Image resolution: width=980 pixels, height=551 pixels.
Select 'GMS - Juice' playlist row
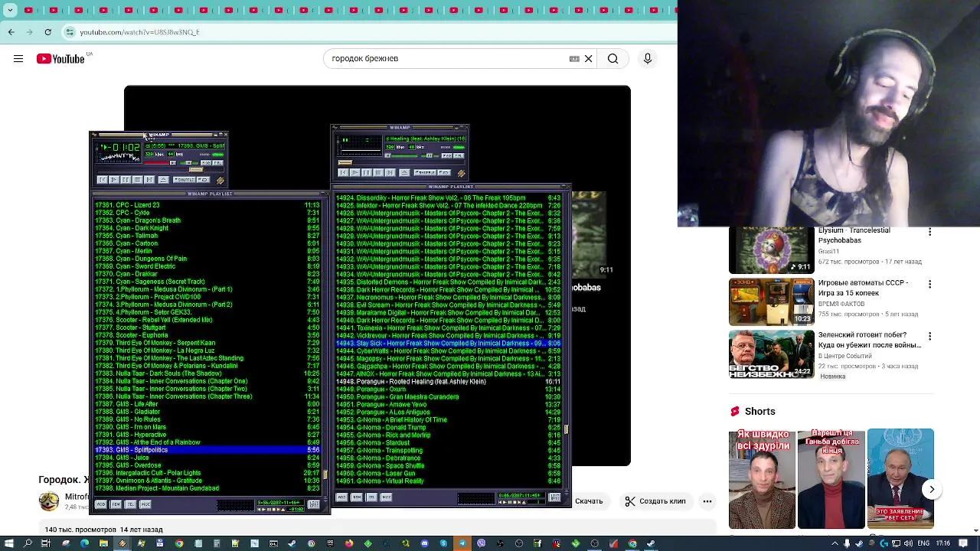point(207,458)
